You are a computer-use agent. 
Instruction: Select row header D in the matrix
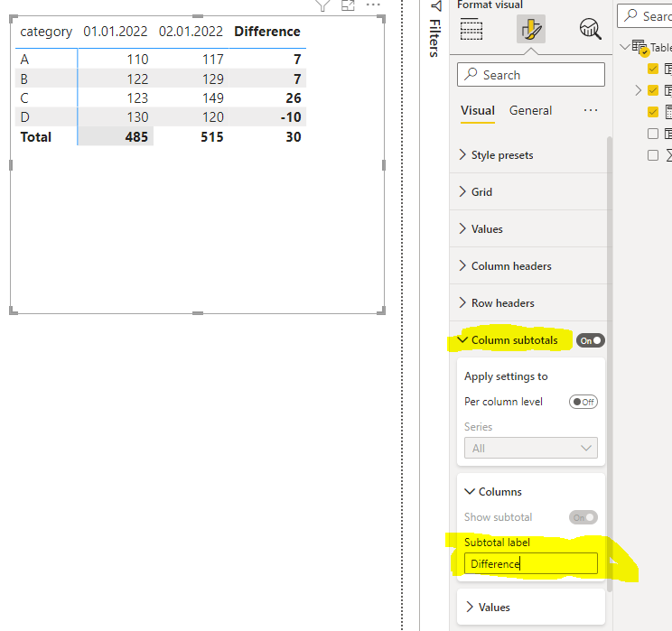[x=25, y=117]
